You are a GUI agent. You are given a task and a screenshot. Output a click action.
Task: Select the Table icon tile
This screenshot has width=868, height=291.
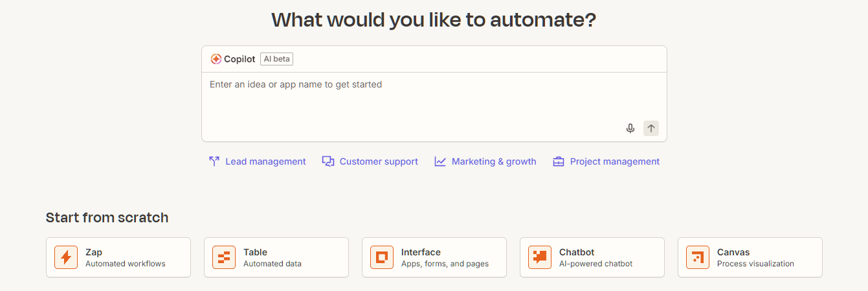tap(223, 257)
